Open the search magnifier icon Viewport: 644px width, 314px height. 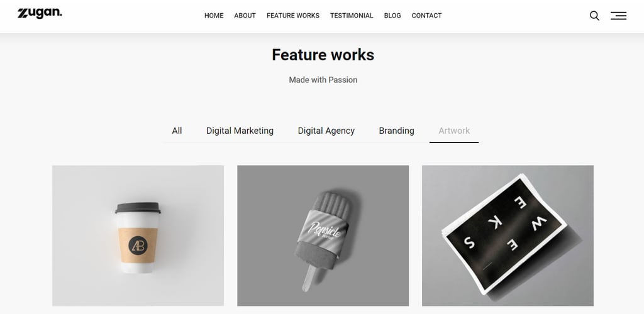click(594, 16)
